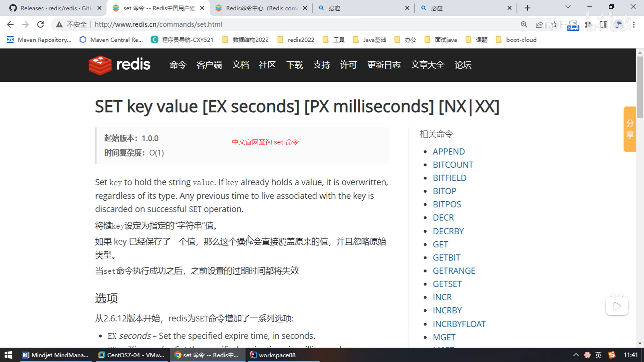Open the INCRBYFLOAT command link

(459, 324)
